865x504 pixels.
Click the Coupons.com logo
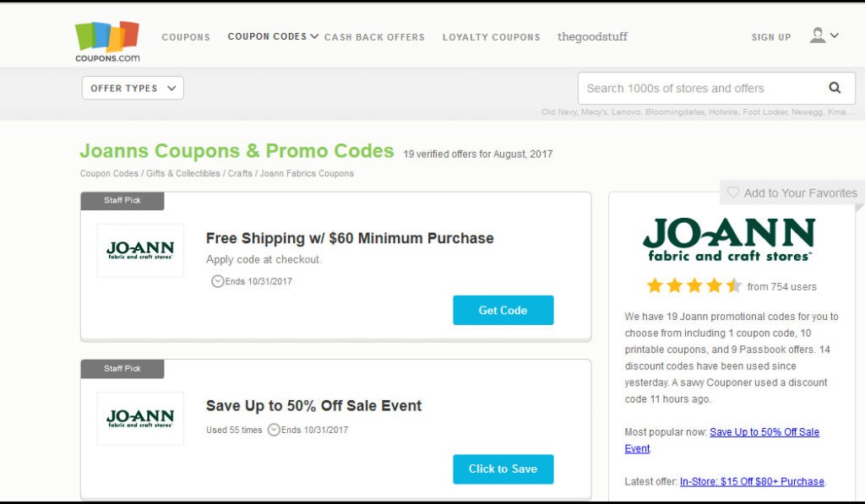point(107,41)
